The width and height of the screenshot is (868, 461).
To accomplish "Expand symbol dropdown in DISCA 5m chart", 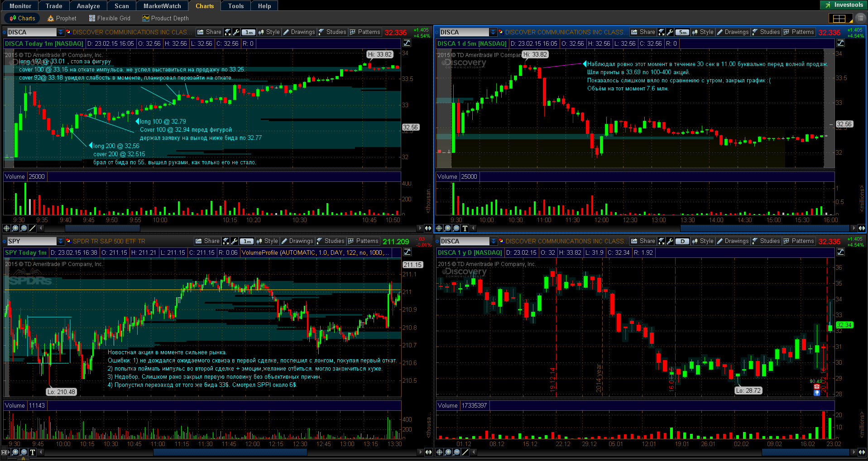I will click(x=493, y=32).
